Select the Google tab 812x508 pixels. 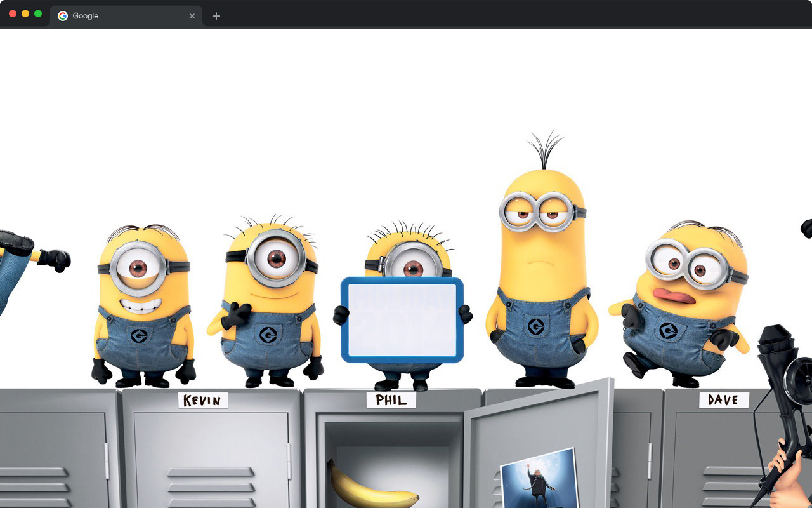coord(126,16)
